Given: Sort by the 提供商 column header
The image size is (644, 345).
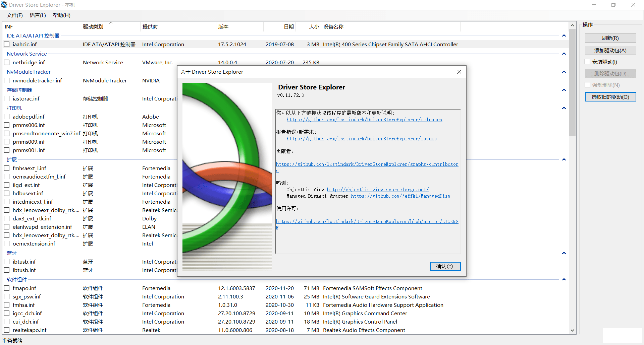Looking at the screenshot, I should [x=178, y=27].
